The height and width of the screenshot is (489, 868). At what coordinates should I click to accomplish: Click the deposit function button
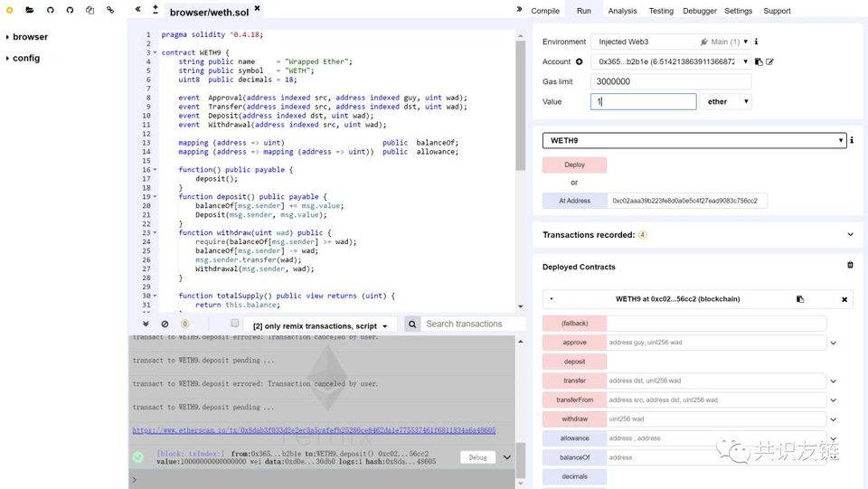click(575, 362)
